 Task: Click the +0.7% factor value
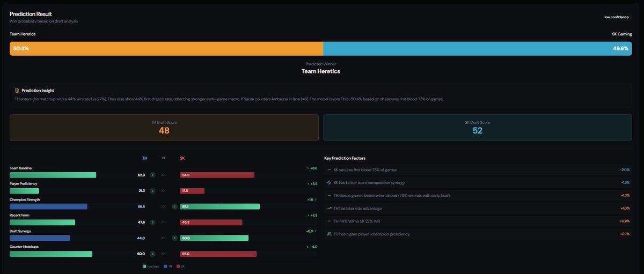tap(625, 234)
